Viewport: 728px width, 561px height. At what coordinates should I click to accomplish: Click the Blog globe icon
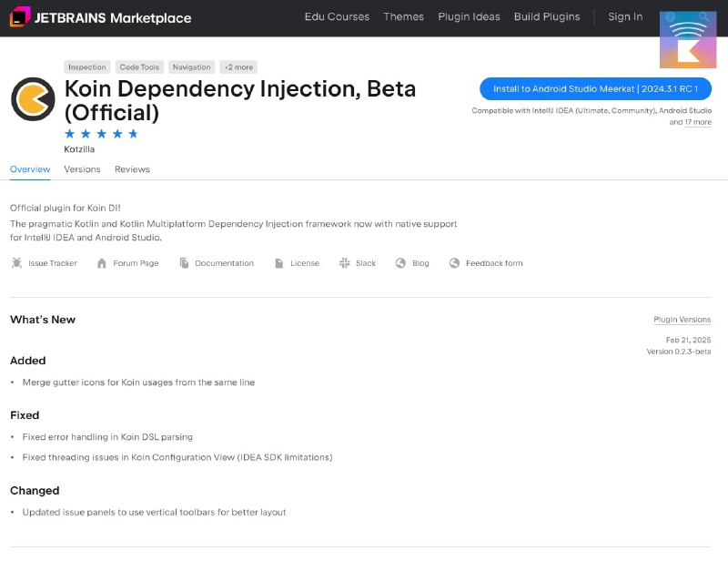(x=400, y=263)
